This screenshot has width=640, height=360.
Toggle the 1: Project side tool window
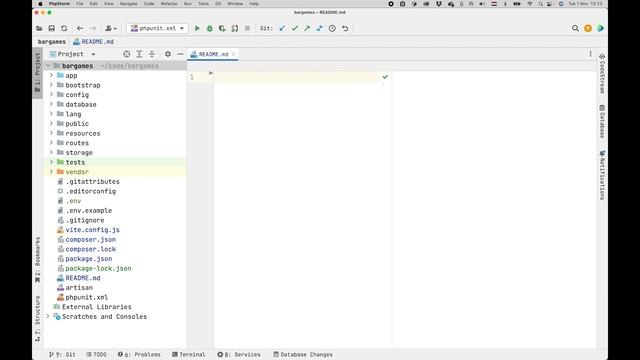coord(38,72)
